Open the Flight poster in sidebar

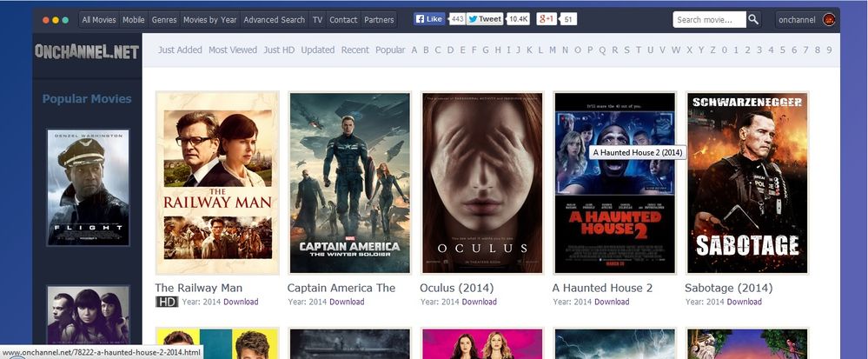[88, 188]
